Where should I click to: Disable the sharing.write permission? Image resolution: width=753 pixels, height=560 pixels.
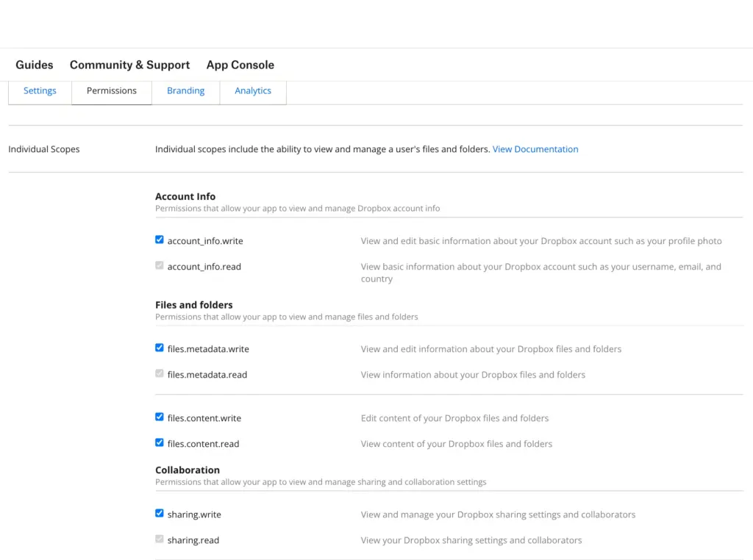(160, 513)
